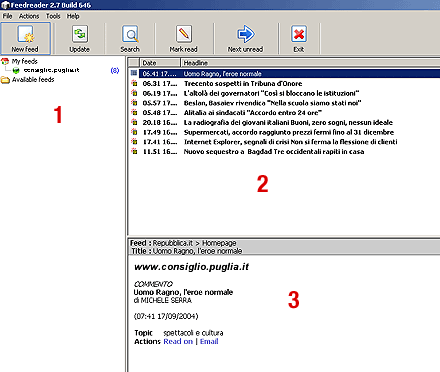
Task: Select headline L'altolà dei governatori
Action: click(271, 93)
